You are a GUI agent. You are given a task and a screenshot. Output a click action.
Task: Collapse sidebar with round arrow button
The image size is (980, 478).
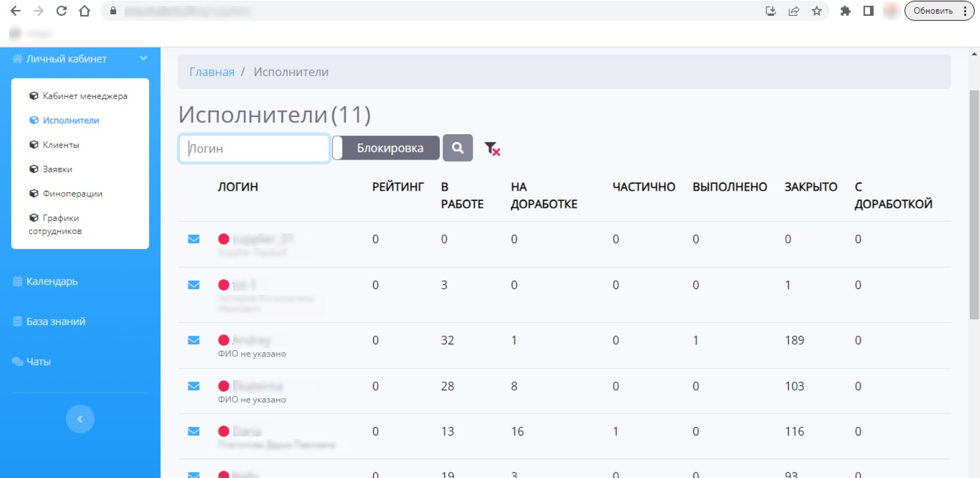pyautogui.click(x=80, y=419)
